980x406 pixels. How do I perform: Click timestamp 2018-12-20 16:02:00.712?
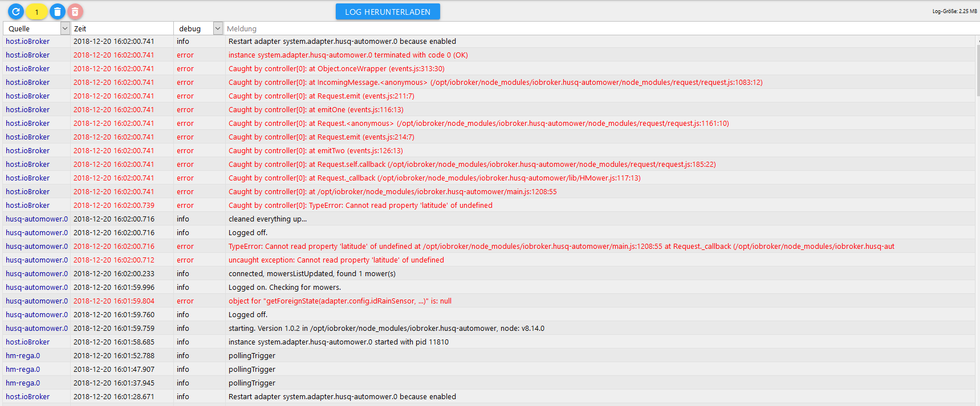[x=114, y=260]
